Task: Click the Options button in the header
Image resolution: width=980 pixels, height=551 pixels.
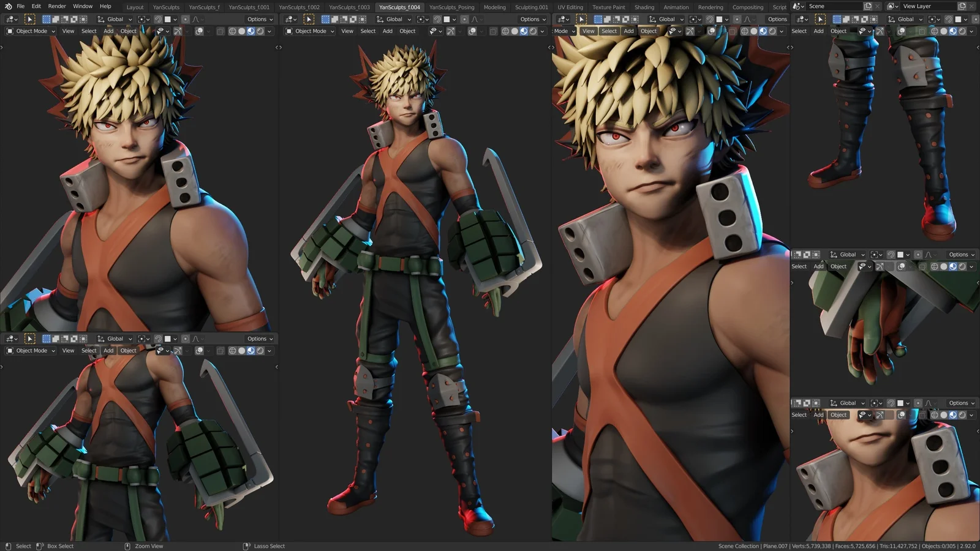Action: point(256,19)
